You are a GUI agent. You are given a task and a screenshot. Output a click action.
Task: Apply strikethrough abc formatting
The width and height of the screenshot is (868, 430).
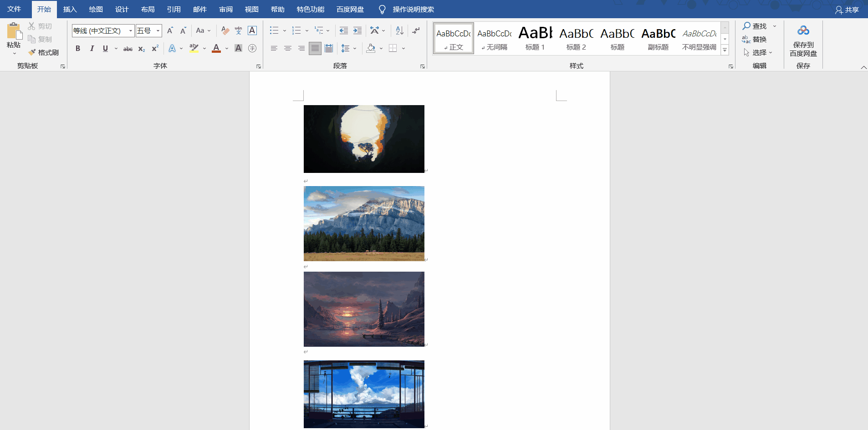(128, 48)
